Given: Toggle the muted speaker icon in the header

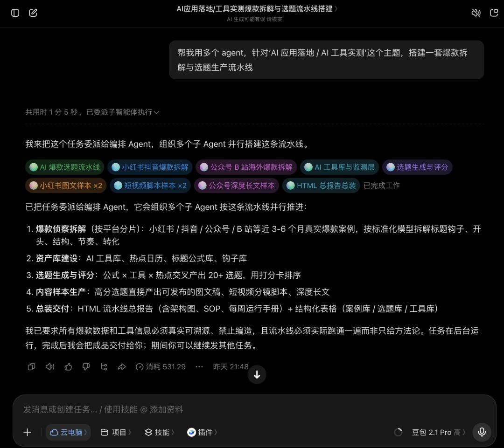Looking at the screenshot, I should (x=476, y=13).
